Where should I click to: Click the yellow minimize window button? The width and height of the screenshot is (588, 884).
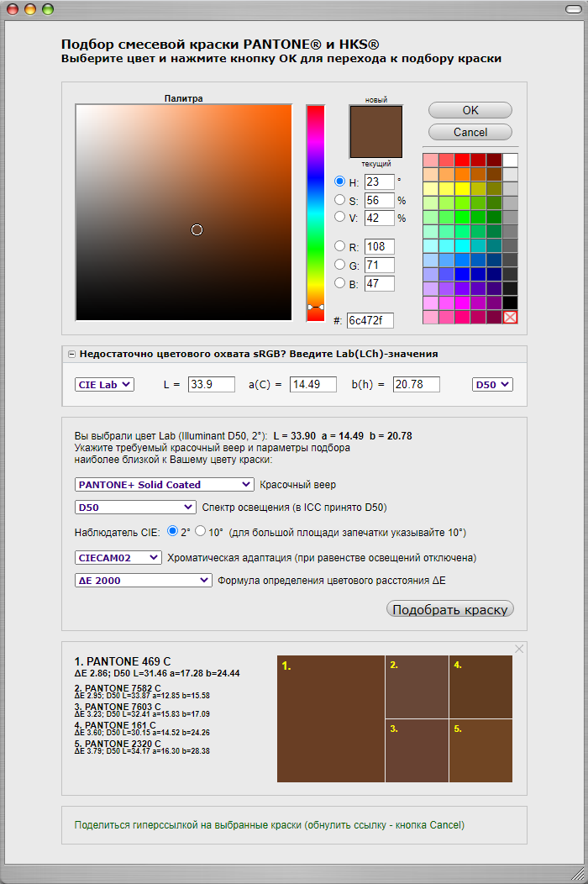(30, 9)
